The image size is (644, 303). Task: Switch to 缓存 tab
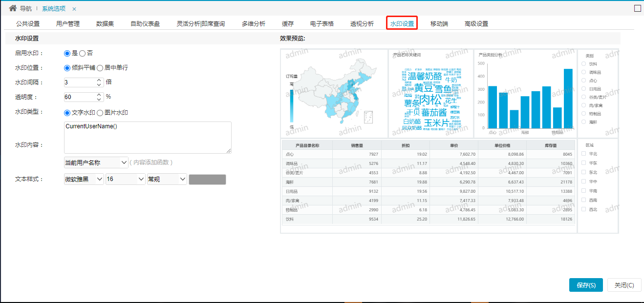point(288,23)
